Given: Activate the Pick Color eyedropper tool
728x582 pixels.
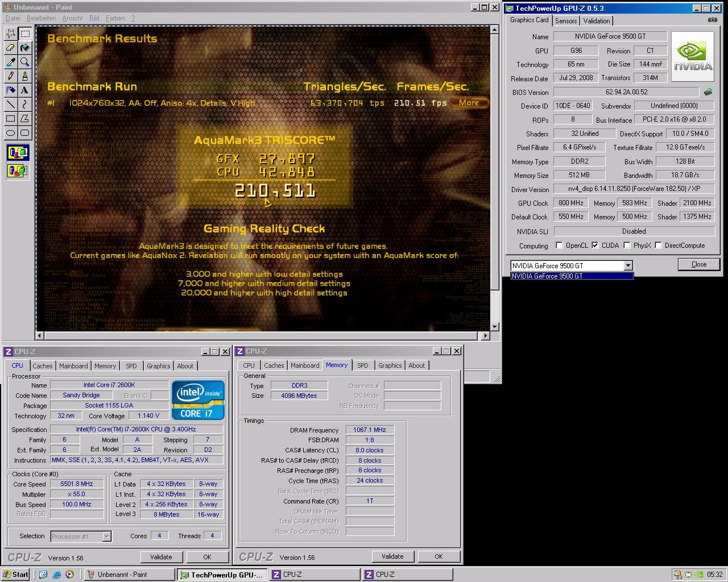Looking at the screenshot, I should (x=11, y=62).
